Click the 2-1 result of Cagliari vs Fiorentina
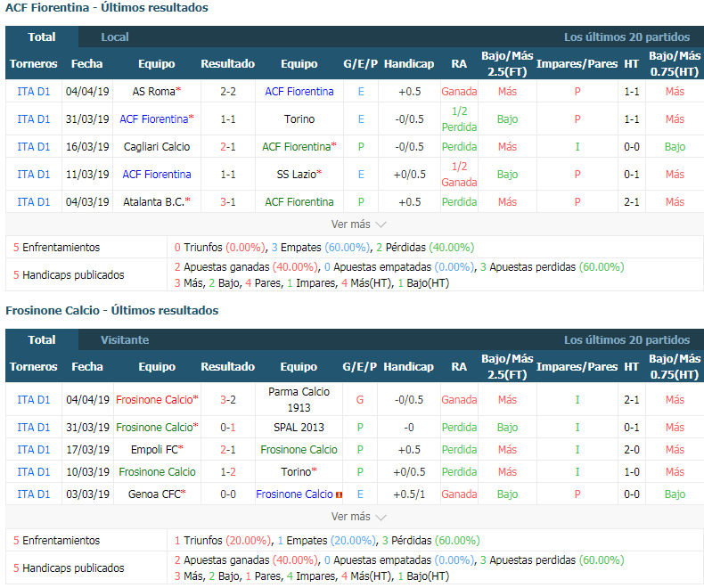This screenshot has width=704, height=588. tap(228, 147)
